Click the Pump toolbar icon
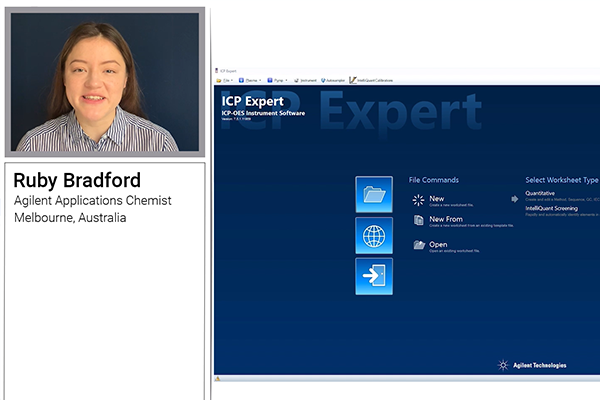The width and height of the screenshot is (600, 400). point(270,80)
